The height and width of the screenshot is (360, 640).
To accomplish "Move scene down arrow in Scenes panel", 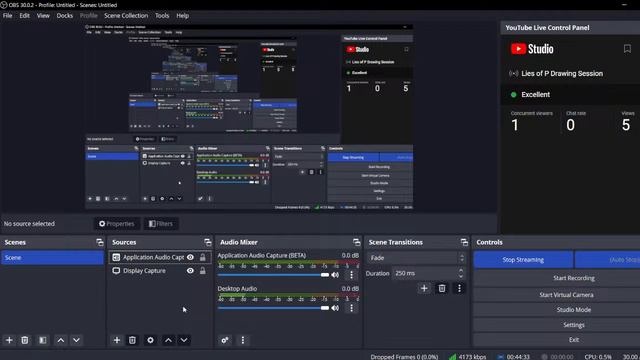I will point(76,340).
